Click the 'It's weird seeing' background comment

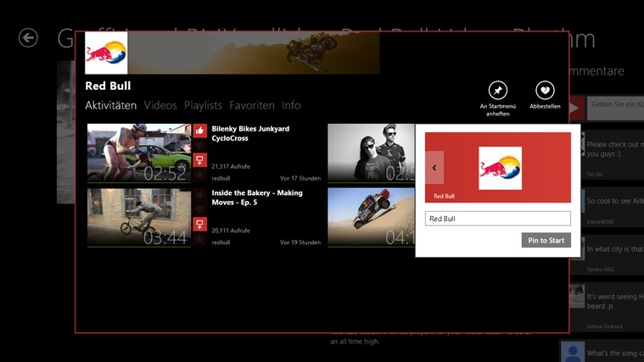614,301
